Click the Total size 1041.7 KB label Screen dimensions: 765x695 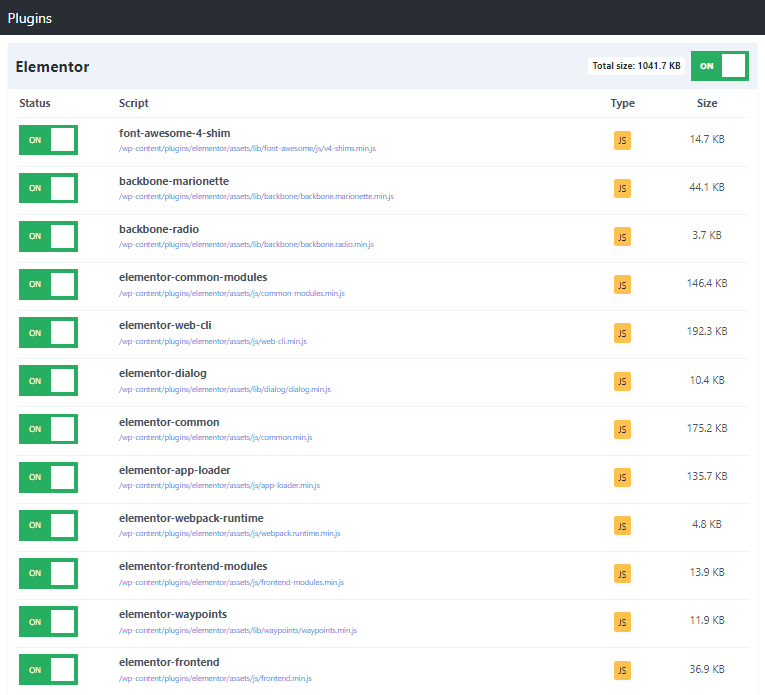(636, 66)
